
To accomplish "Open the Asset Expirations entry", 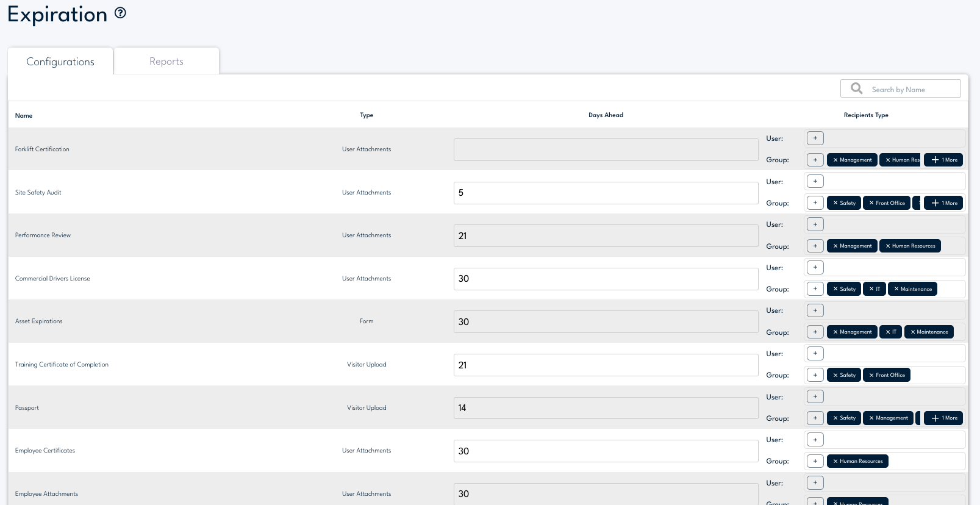I will pos(39,321).
